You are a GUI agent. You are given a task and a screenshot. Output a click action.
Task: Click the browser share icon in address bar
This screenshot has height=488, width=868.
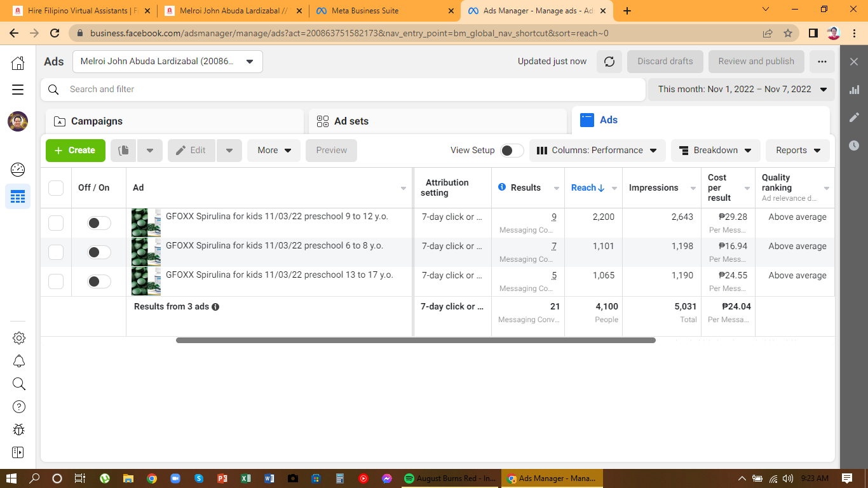(768, 33)
